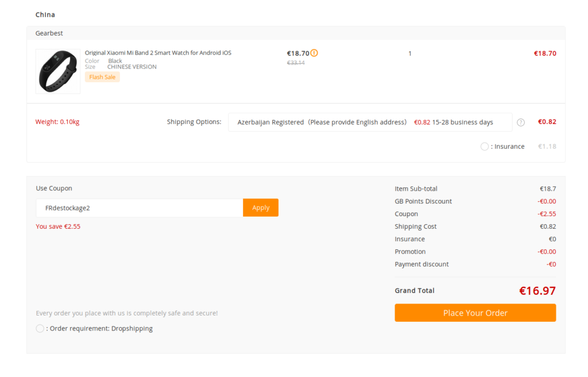
Task: Click the 'Black' color value
Action: [115, 61]
